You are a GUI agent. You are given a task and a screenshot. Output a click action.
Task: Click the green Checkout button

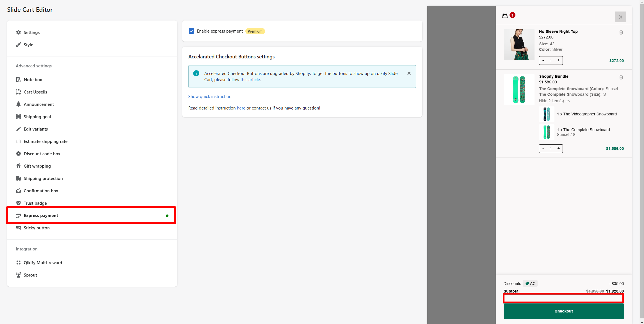pyautogui.click(x=564, y=311)
